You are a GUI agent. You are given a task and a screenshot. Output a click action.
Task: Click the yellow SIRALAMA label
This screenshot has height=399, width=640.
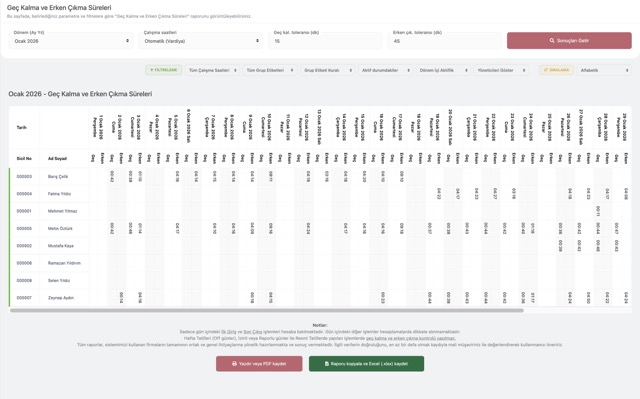[x=556, y=70]
